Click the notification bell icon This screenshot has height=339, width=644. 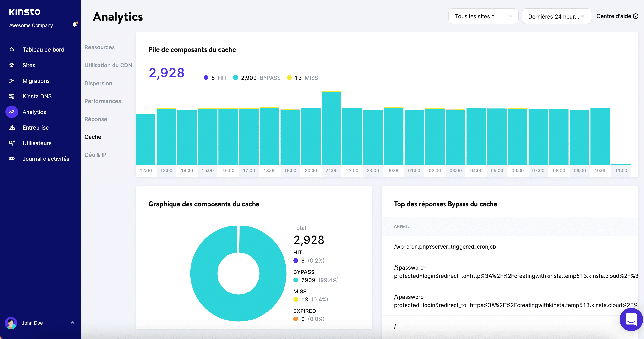click(75, 25)
